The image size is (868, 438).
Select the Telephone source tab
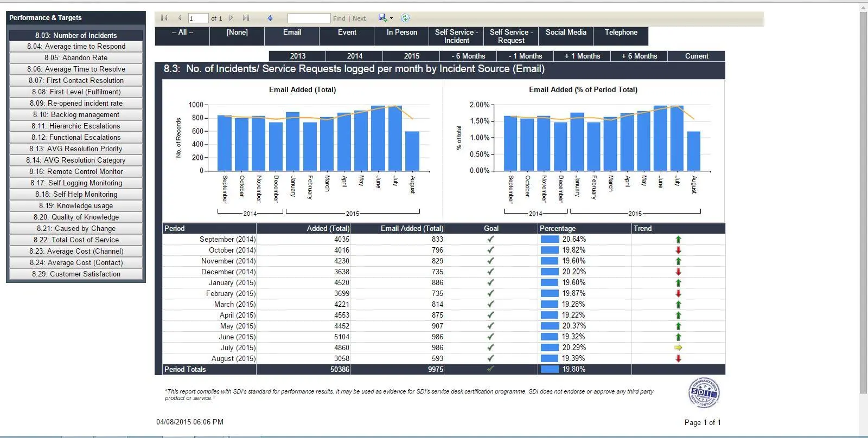621,36
